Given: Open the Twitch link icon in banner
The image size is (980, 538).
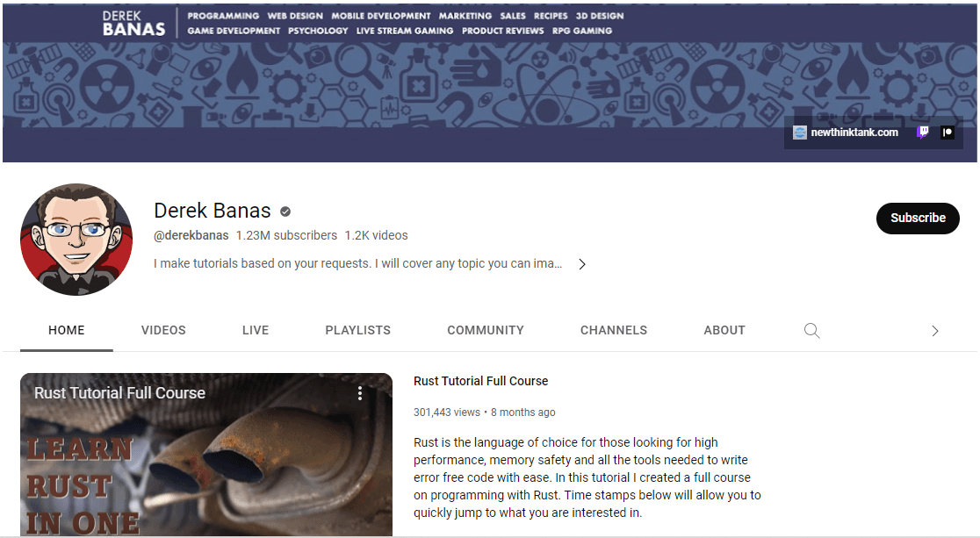Looking at the screenshot, I should (922, 133).
